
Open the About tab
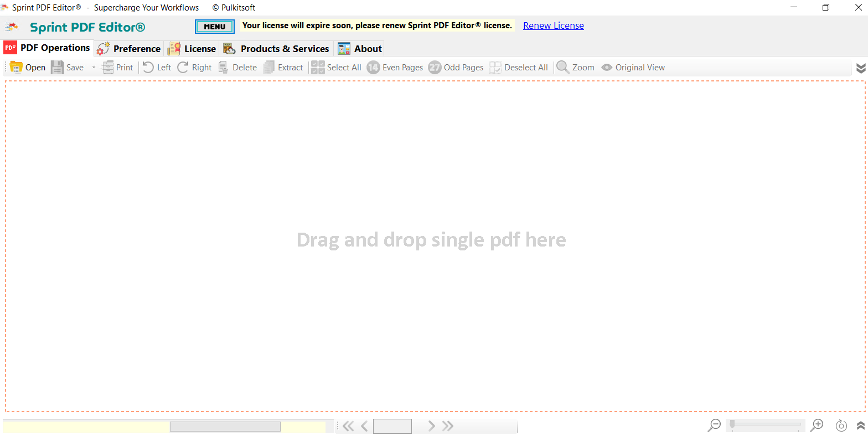click(360, 48)
